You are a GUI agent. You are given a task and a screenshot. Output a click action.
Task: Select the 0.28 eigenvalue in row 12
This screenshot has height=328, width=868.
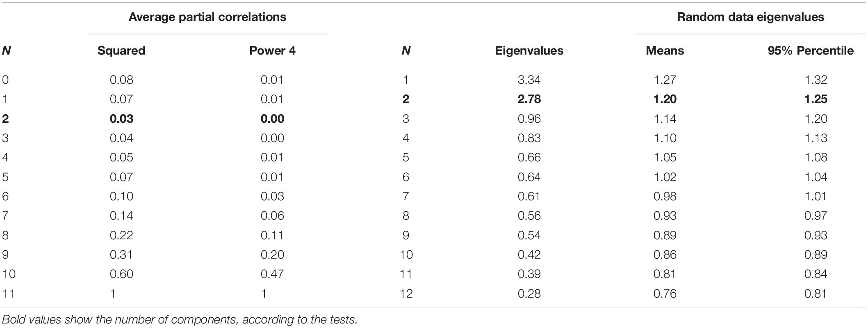(529, 294)
